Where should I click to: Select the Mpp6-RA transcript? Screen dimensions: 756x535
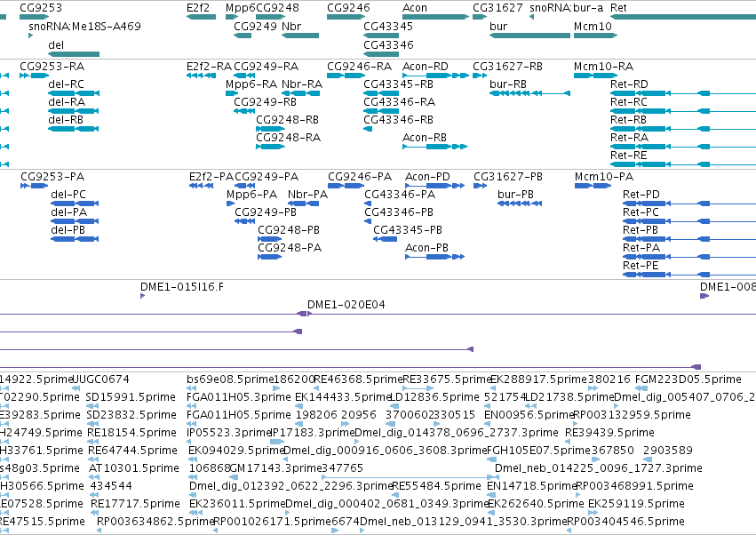pos(232,93)
